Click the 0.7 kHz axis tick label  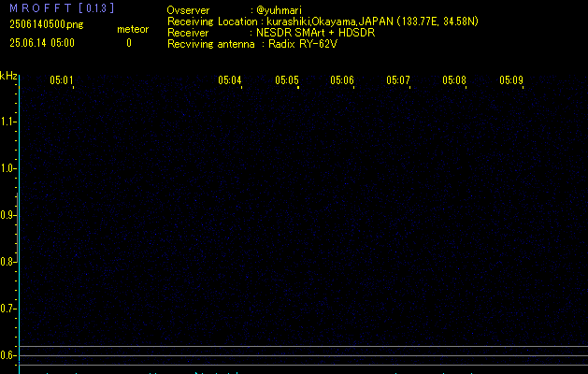point(7,309)
